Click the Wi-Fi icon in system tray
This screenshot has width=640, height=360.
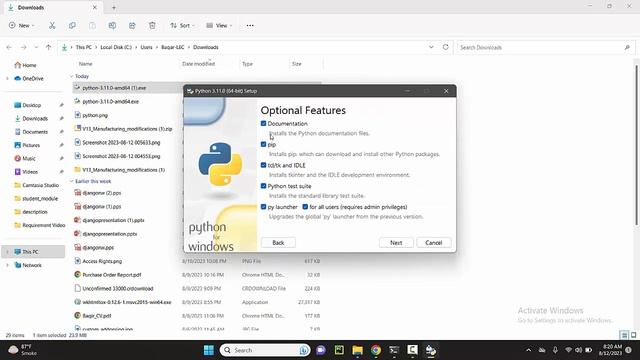point(568,350)
